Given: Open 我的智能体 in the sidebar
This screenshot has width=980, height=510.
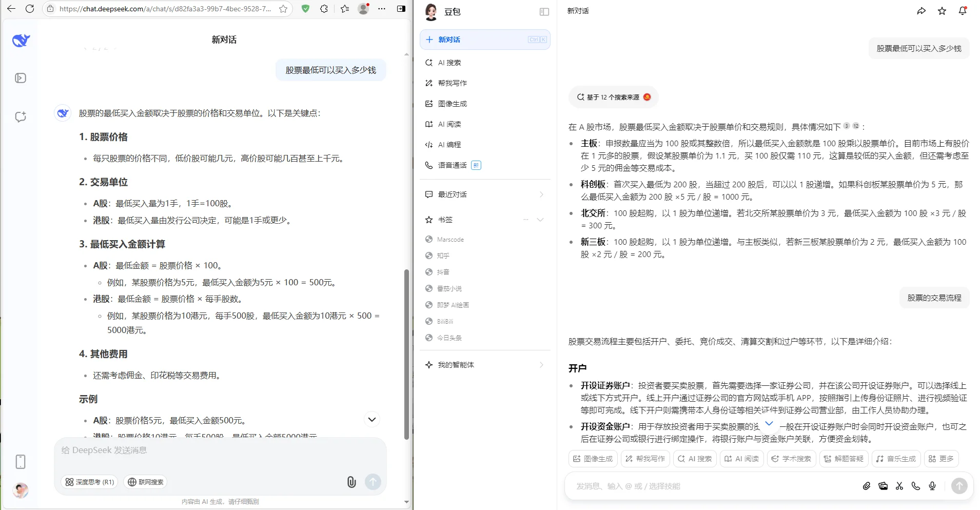Looking at the screenshot, I should 456,365.
